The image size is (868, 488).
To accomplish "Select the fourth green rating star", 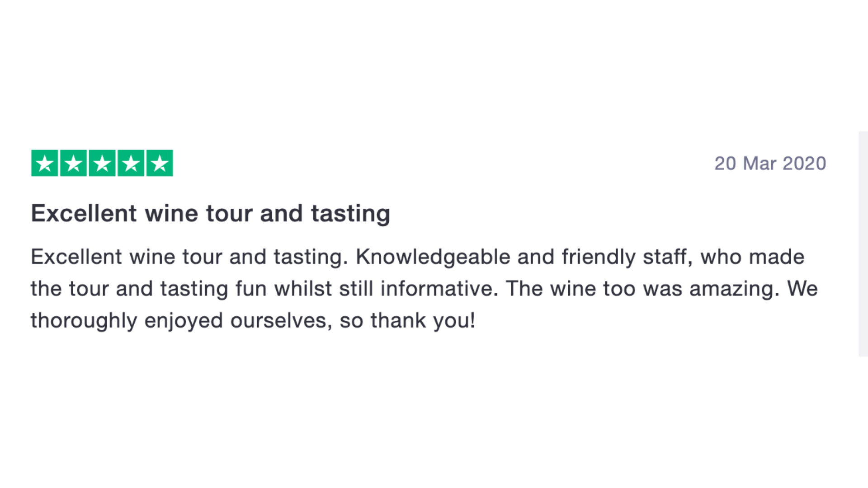I will (x=131, y=163).
